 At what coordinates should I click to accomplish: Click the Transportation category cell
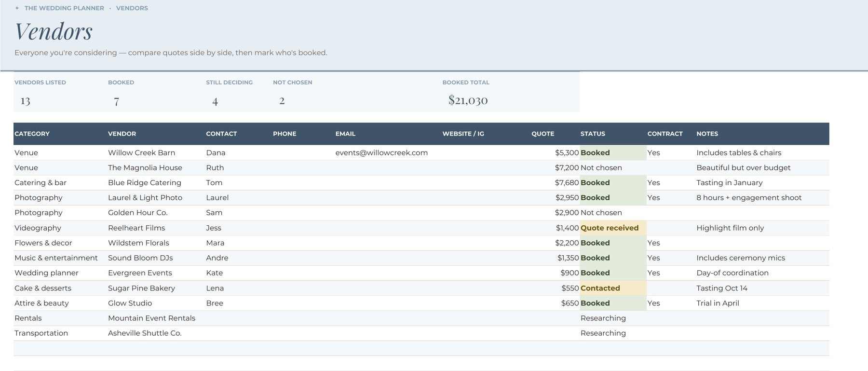click(41, 333)
